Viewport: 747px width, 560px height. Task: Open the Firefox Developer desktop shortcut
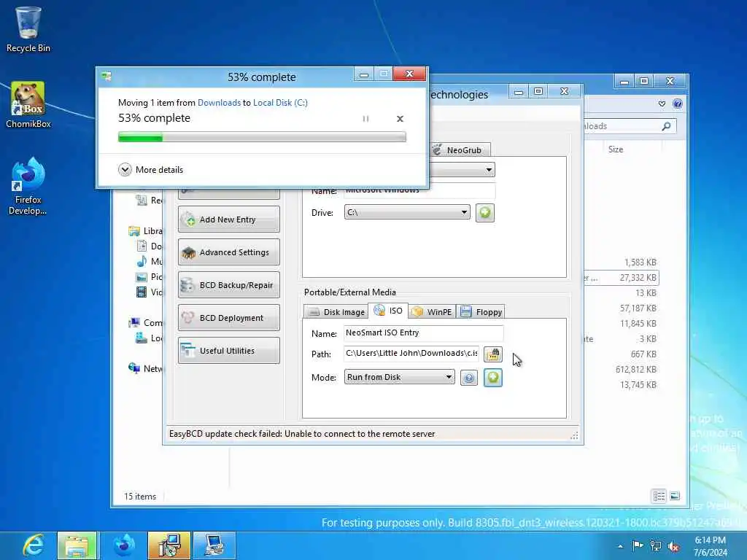coord(28,187)
